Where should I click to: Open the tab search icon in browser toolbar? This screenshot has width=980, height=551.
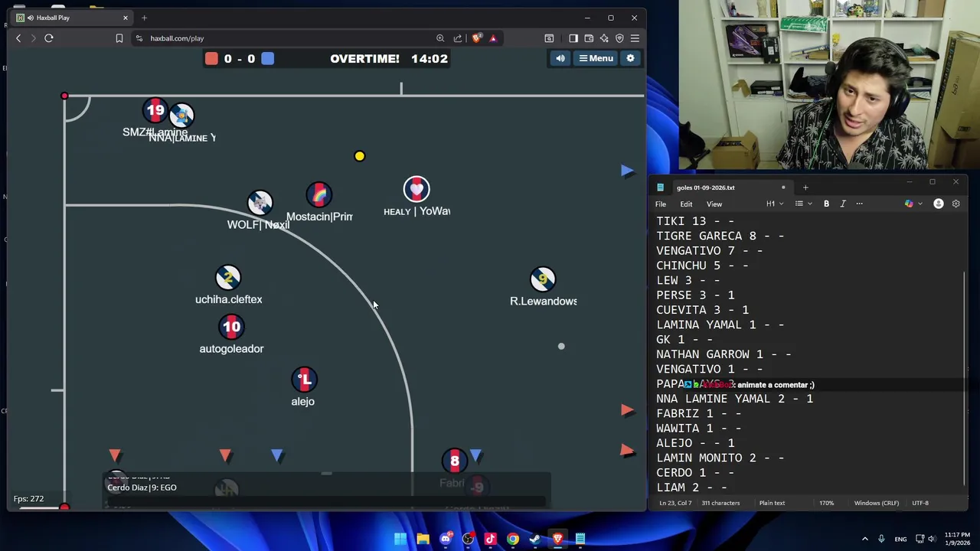[549, 38]
